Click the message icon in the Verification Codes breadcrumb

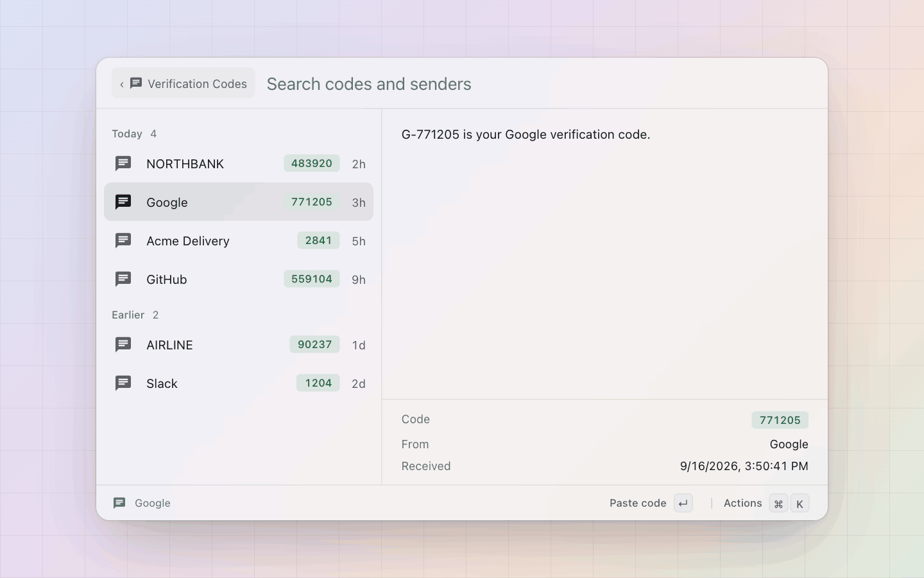136,83
